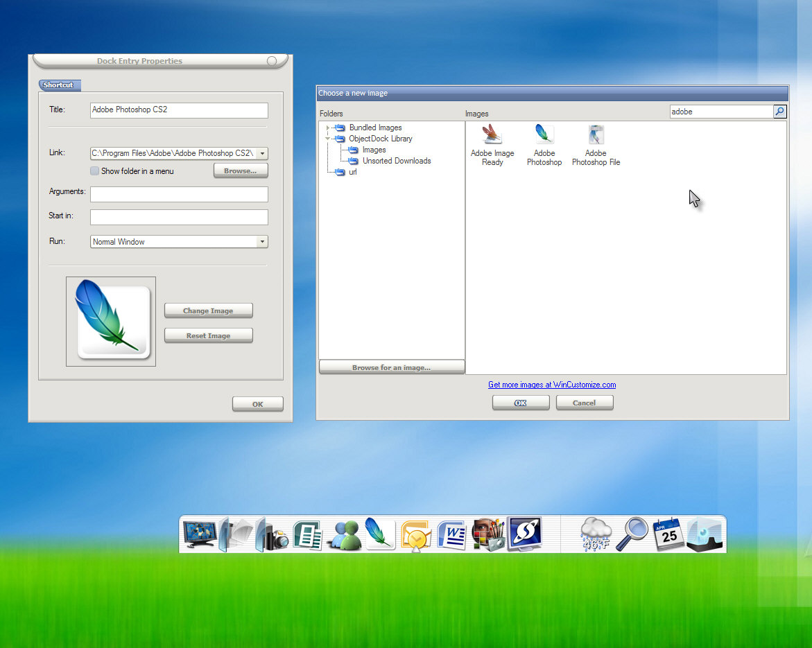Click OK in Dock Entry Properties
812x648 pixels.
pyautogui.click(x=258, y=404)
